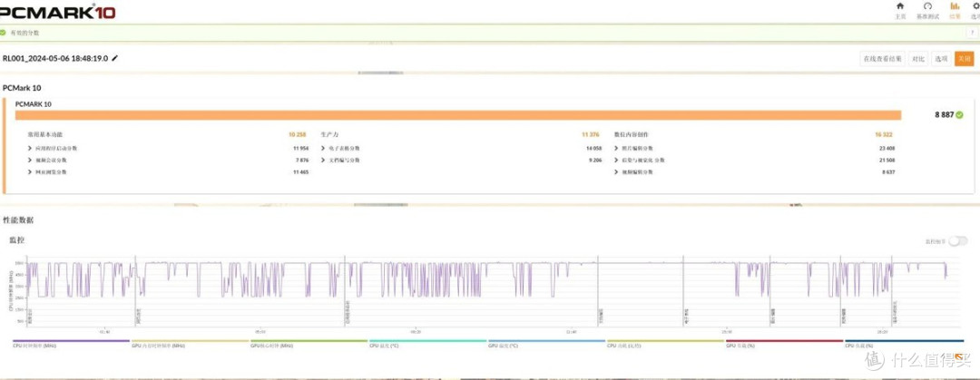Go to the 主页 home icon
980x380 pixels.
pyautogui.click(x=900, y=5)
